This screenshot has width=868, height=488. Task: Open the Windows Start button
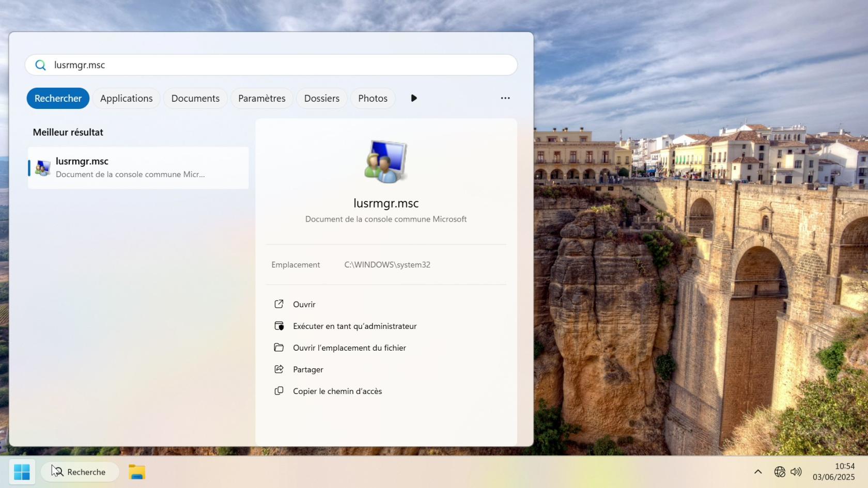pos(22,472)
